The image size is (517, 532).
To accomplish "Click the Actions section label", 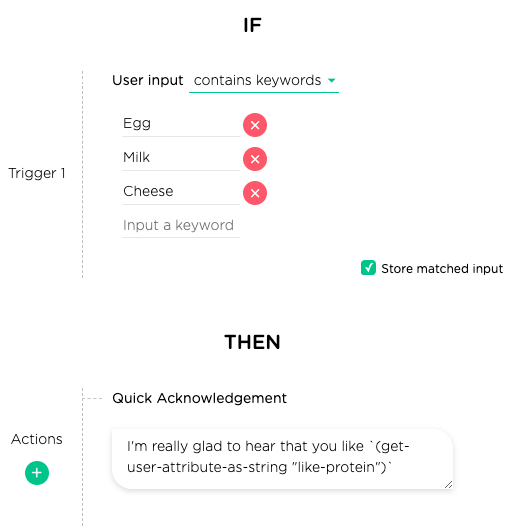I will 37,439.
